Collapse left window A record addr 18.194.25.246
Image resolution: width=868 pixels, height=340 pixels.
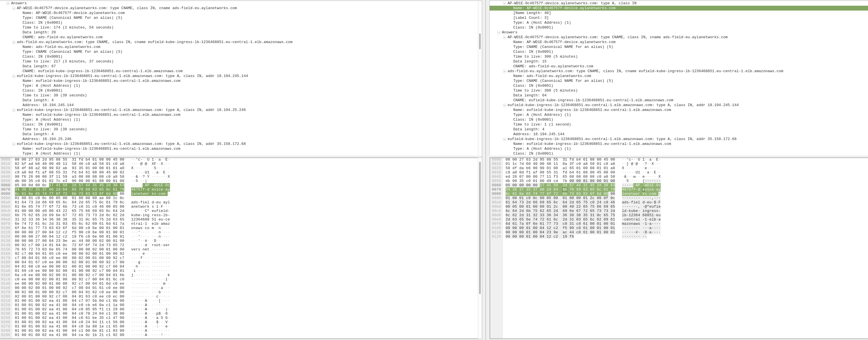(x=14, y=110)
